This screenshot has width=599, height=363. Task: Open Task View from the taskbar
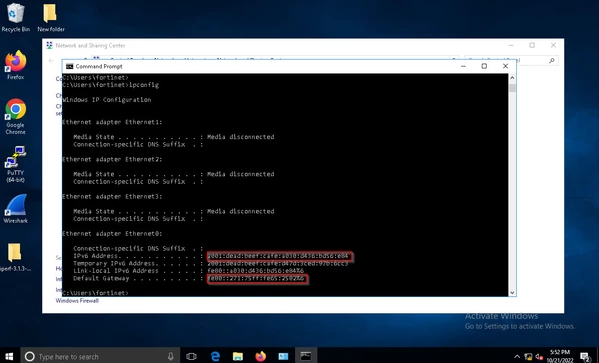(x=191, y=357)
